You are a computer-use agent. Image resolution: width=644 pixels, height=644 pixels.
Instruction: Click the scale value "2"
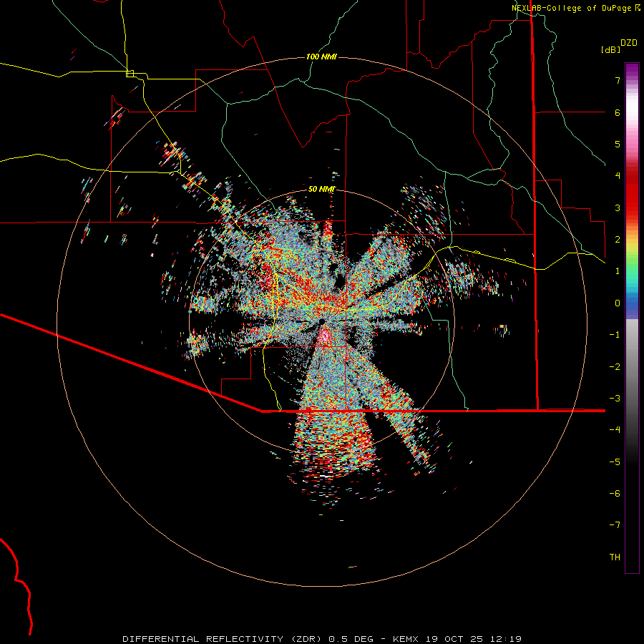[618, 240]
